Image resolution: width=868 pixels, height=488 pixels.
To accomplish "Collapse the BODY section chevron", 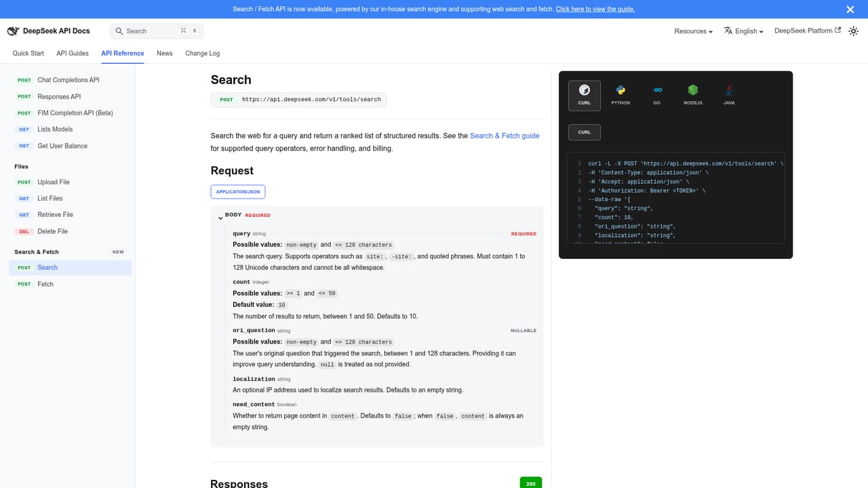I will tap(220, 218).
